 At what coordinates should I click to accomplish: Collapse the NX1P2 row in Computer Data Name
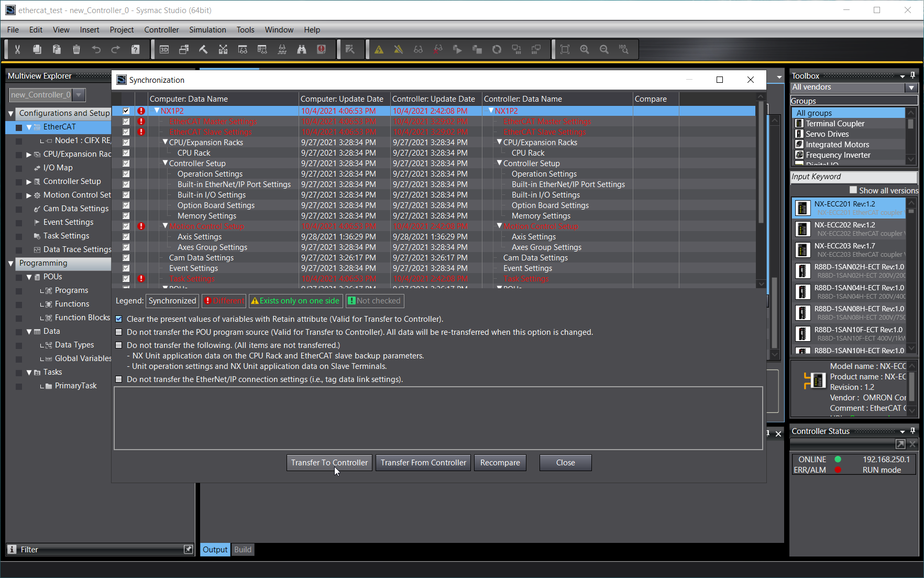tap(157, 111)
